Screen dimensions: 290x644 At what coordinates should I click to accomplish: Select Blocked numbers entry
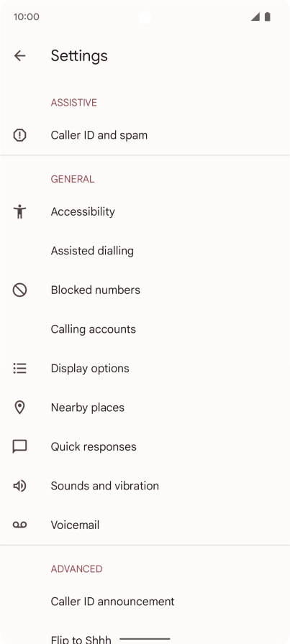(x=145, y=290)
